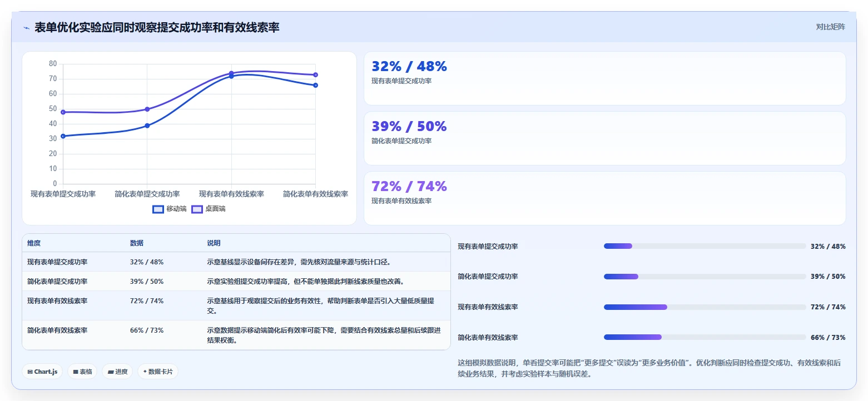Click the page title 表单优化实验应同时观察
This screenshot has height=401, width=868.
click(157, 27)
